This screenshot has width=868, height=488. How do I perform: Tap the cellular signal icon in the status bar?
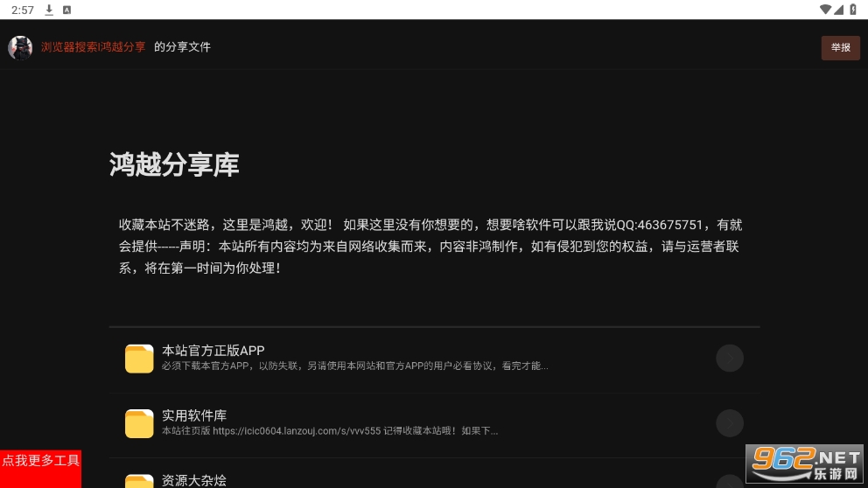tap(838, 10)
